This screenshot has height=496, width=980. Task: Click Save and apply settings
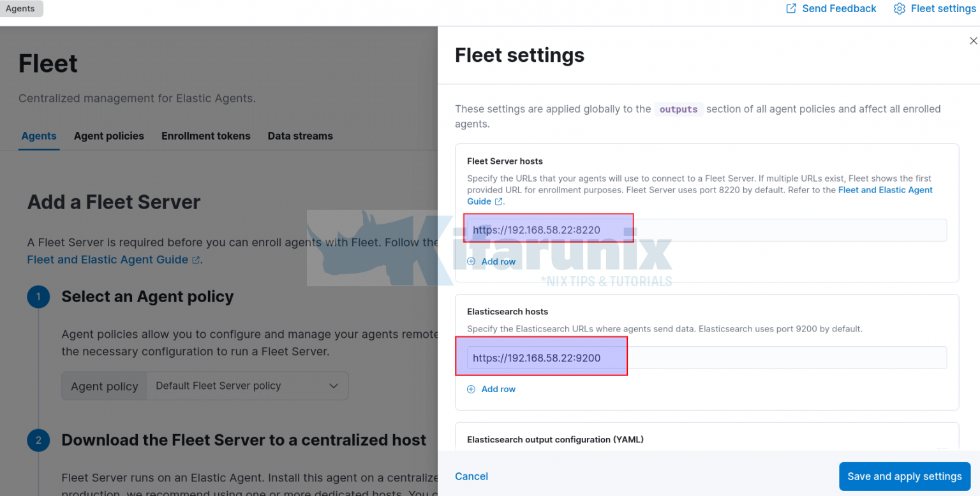904,476
